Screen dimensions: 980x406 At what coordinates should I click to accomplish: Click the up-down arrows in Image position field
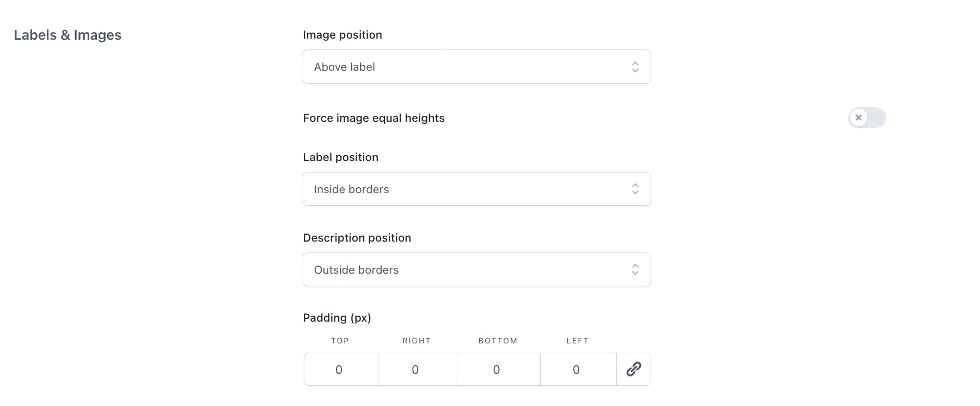[635, 67]
